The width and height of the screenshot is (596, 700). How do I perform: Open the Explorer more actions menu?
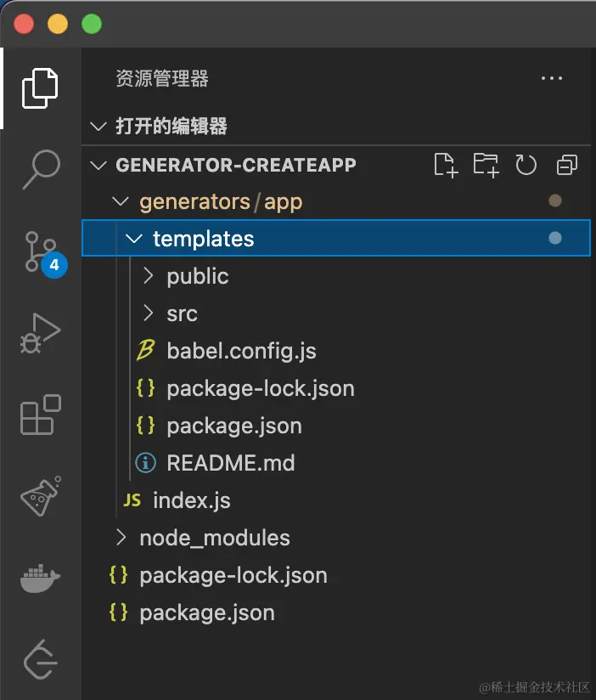pyautogui.click(x=552, y=79)
